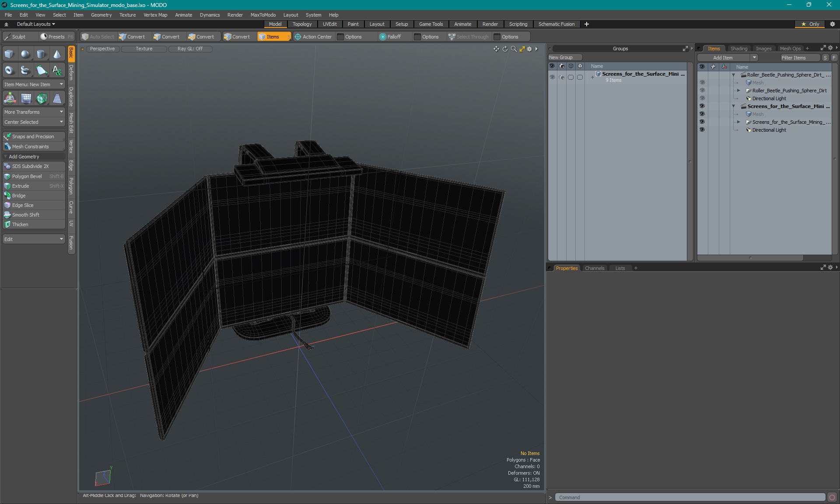Toggle visibility eye of the Groups entry
The image size is (840, 504).
(552, 77)
